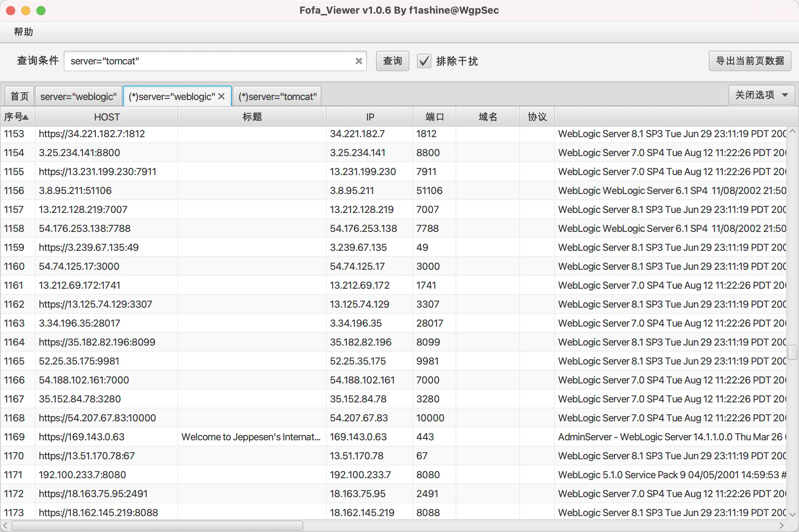This screenshot has width=799, height=532.
Task: Select the (*)server="tomcat" tab
Action: (x=277, y=96)
